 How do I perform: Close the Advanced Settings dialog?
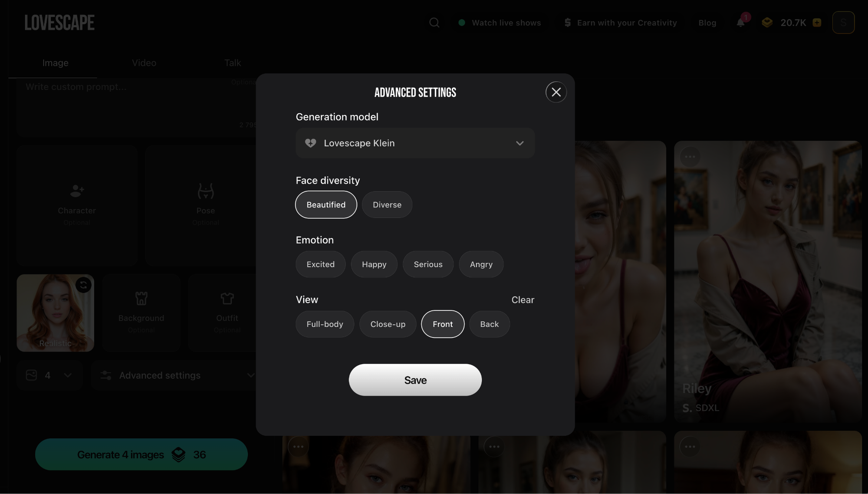tap(556, 92)
